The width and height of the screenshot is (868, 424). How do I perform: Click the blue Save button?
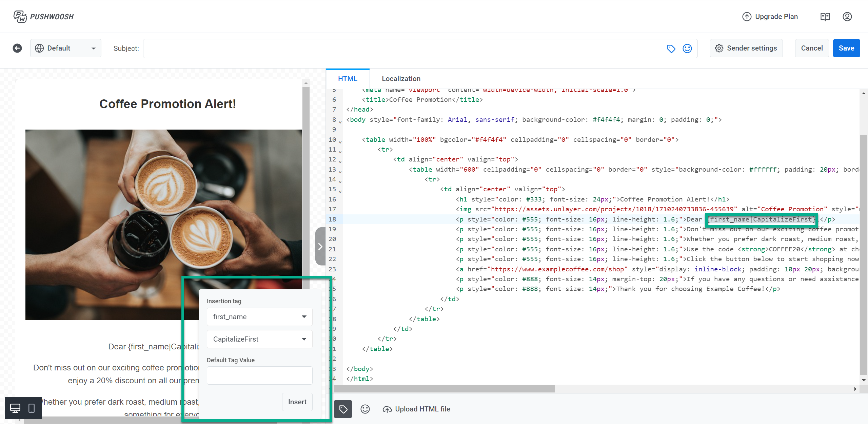click(846, 48)
